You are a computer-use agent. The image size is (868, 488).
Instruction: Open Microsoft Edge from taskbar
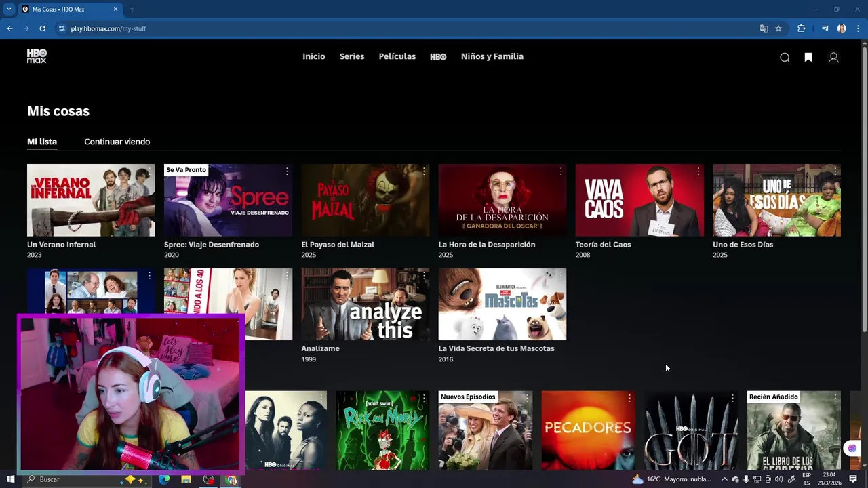click(164, 479)
